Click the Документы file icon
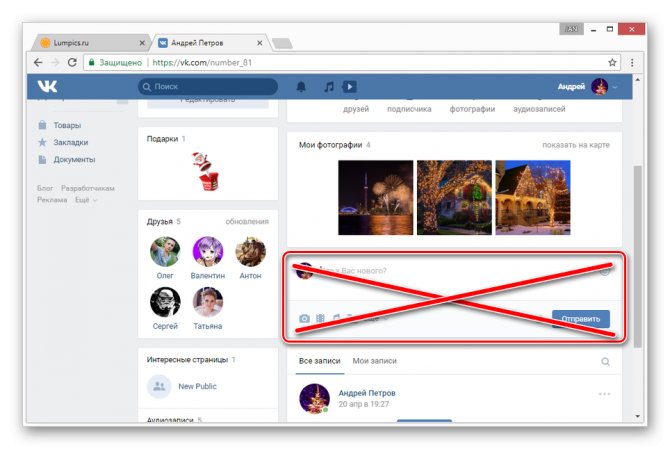 (x=42, y=159)
